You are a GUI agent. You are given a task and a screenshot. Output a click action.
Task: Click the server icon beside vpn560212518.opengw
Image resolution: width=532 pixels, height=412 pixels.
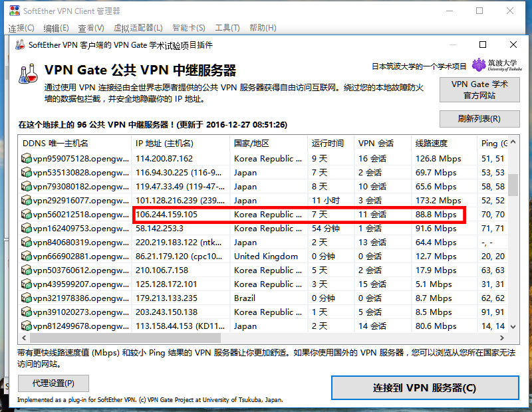(27, 215)
